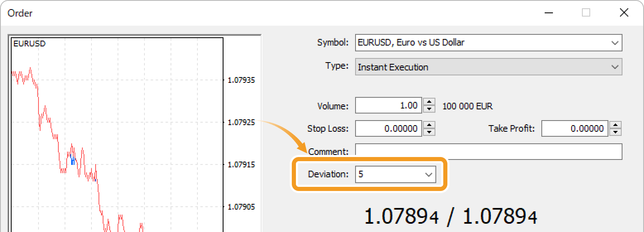Expand the Type Instant Execution dropdown
644x232 pixels.
point(613,67)
